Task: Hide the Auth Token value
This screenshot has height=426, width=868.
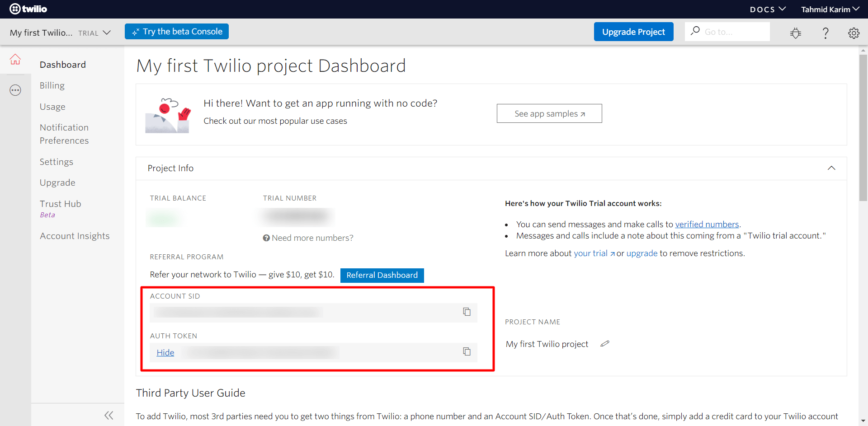Action: [165, 352]
